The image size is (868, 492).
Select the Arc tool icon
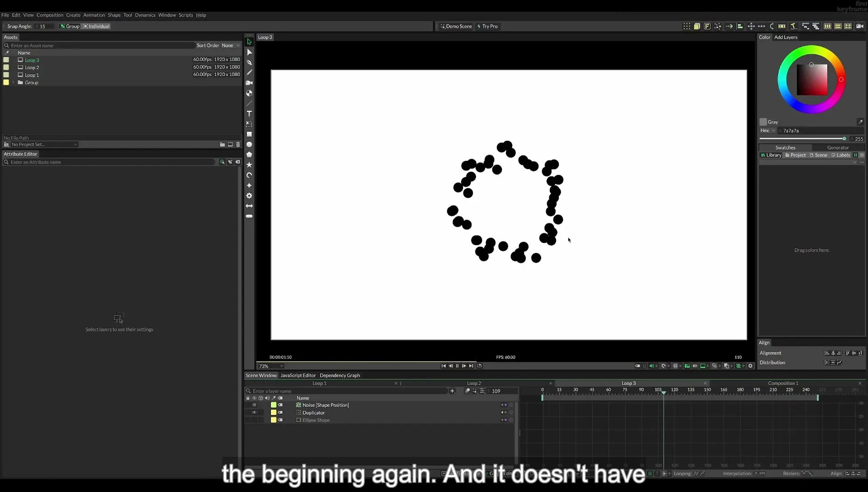249,175
